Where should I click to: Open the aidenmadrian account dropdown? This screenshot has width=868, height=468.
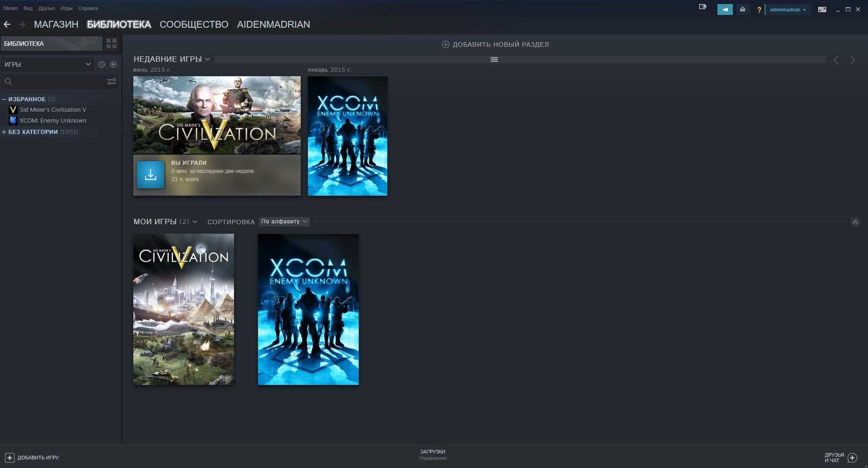click(788, 10)
